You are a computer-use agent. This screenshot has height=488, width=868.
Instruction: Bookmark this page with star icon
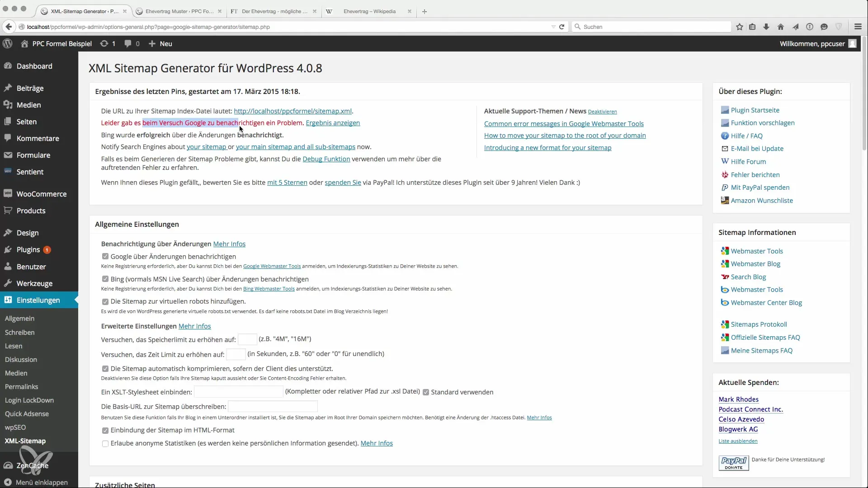tap(740, 27)
